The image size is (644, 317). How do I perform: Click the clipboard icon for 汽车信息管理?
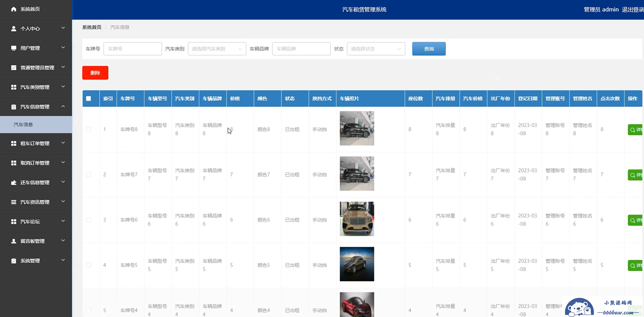pos(14,107)
